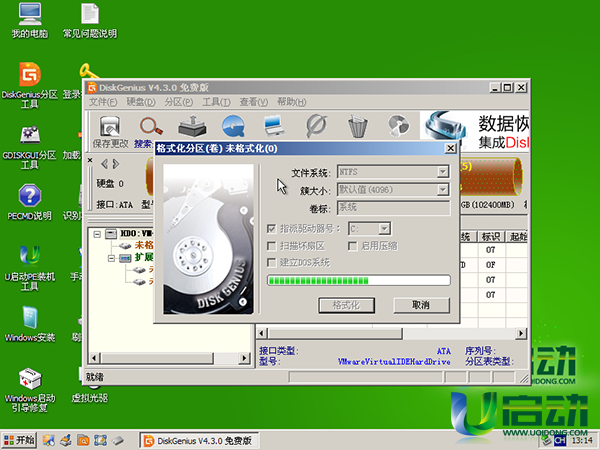This screenshot has width=600, height=450.
Task: Click left arrow of tree panel scrollbar
Action: (94, 358)
